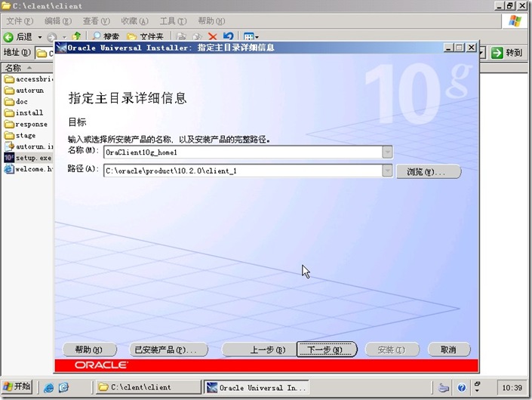Select the install folder in file list
The height and width of the screenshot is (400, 532).
coord(23,113)
